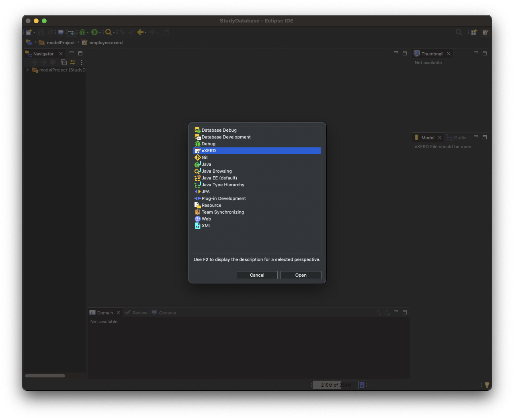
Task: Select the Domain view tab
Action: 105,313
